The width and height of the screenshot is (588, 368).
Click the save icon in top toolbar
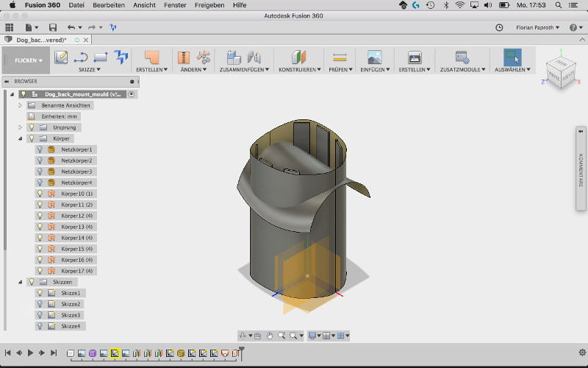(53, 27)
